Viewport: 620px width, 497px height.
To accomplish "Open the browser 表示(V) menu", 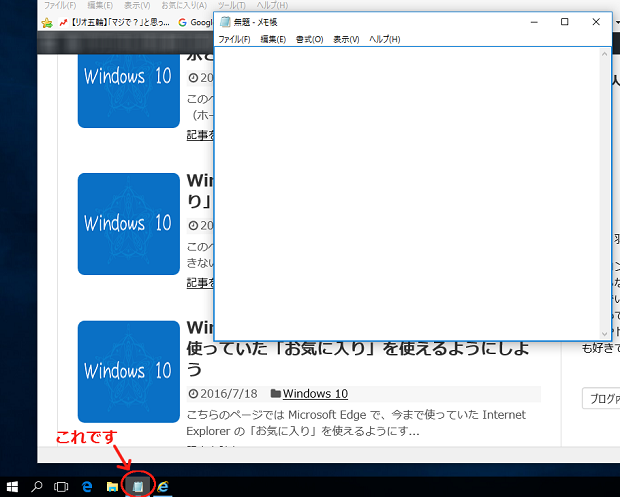I will 137,5.
